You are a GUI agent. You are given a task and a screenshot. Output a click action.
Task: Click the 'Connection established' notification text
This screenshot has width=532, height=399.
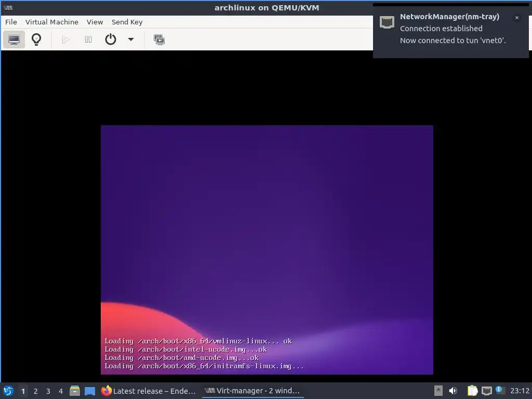pyautogui.click(x=441, y=29)
